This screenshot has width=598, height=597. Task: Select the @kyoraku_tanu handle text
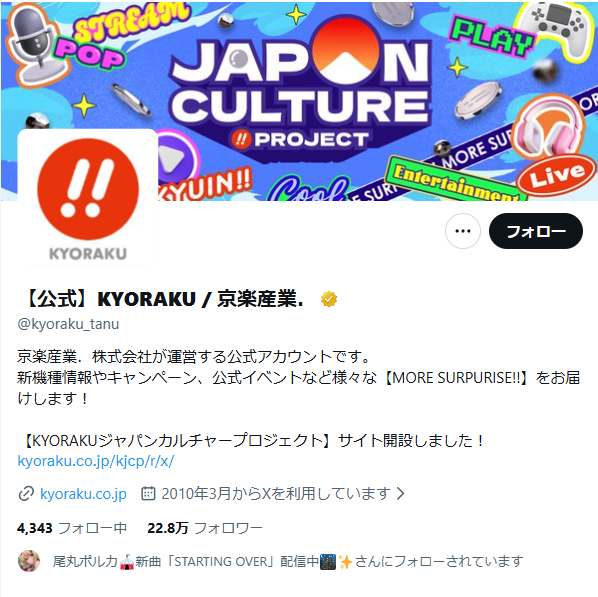pyautogui.click(x=68, y=324)
